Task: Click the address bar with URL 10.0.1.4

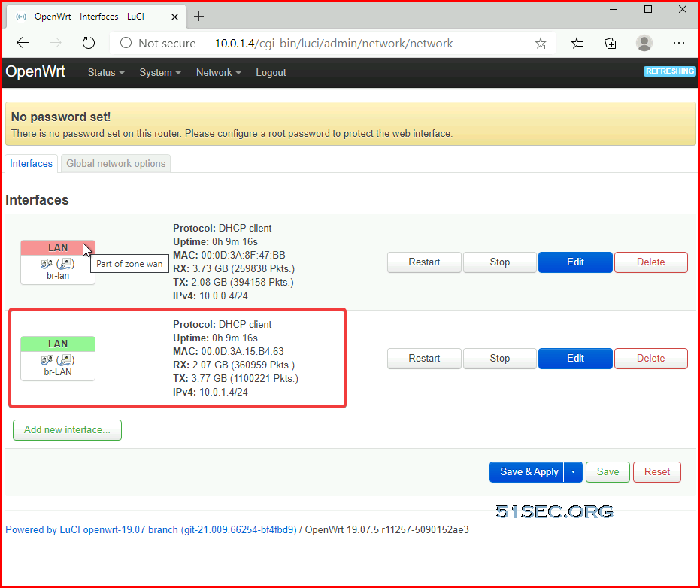Action: [334, 44]
